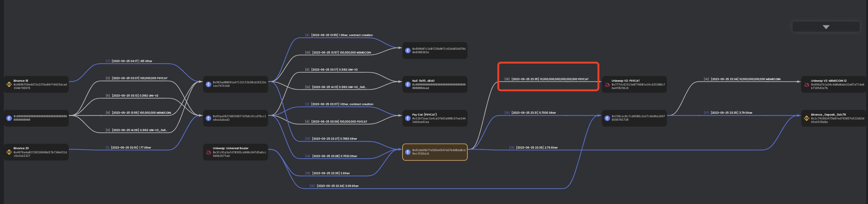
Task: Click the Binance_Deposit_0x1c79 node icon
Action: 806,118
